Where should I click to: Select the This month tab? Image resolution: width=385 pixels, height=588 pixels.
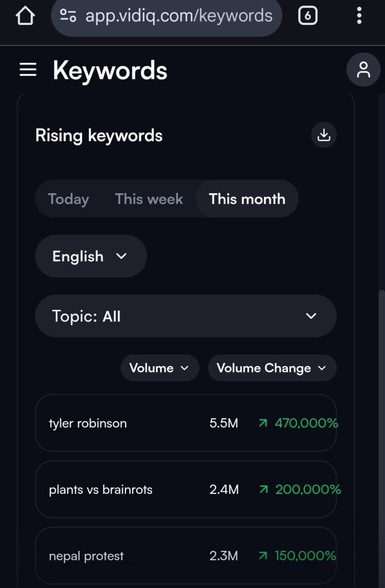click(x=247, y=199)
